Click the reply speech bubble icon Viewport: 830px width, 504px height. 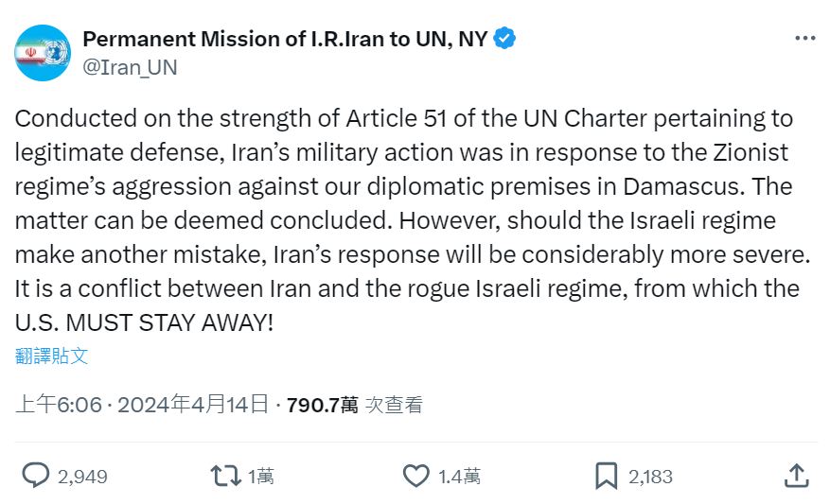coord(36,476)
